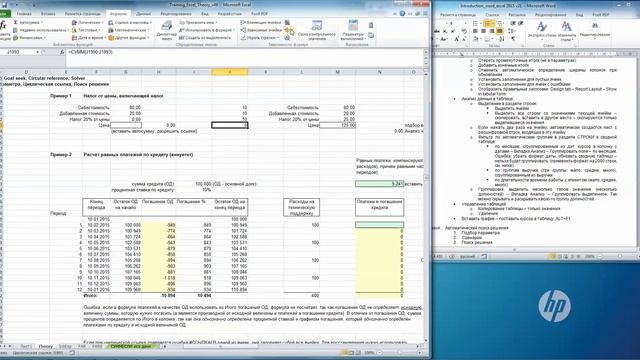Open Excel Developer ribbon tab
Image resolution: width=640 pixels, height=360 pixels.
(229, 13)
